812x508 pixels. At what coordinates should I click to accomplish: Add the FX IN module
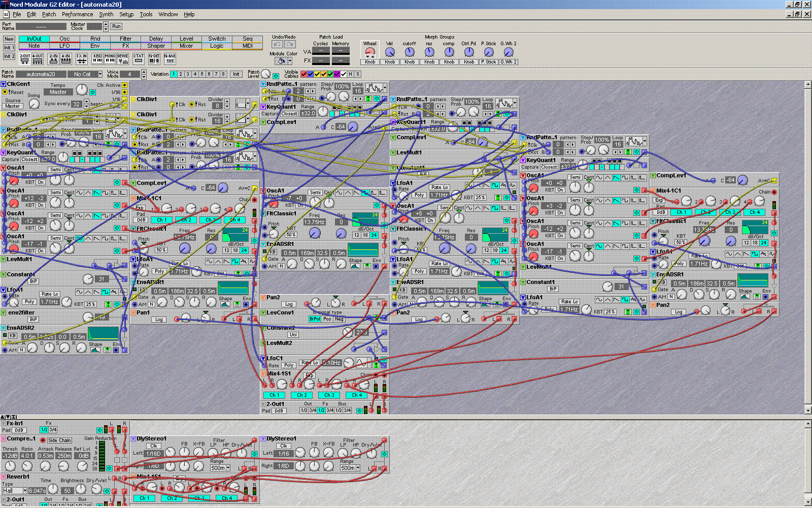pos(82,59)
